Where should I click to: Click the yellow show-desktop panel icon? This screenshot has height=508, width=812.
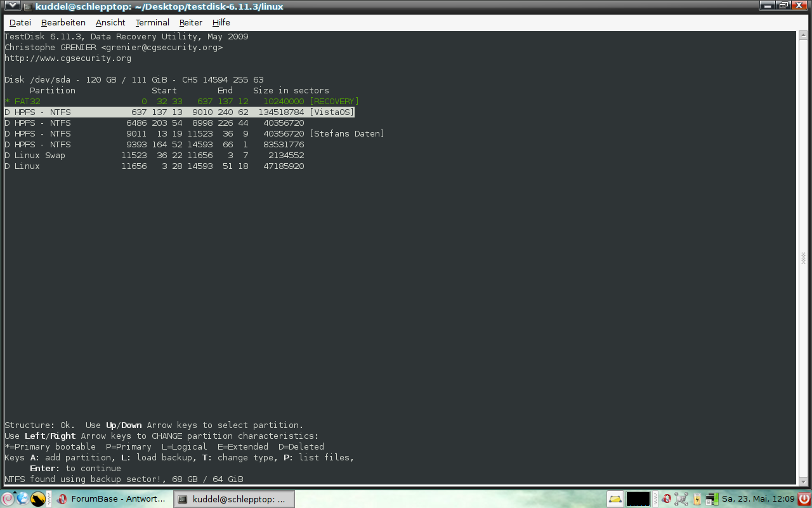coord(615,499)
